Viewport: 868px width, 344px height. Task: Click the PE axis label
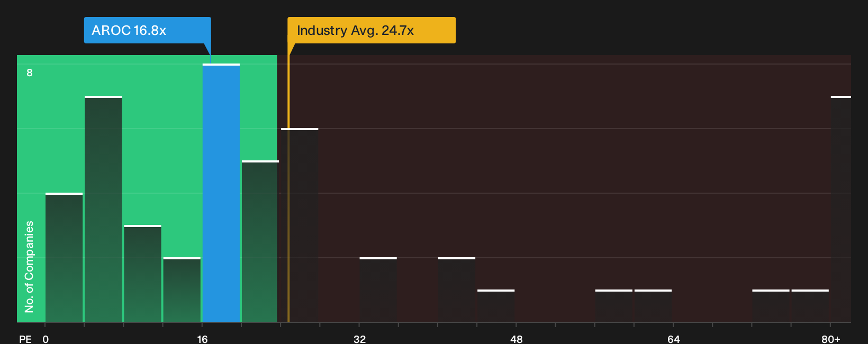25,339
